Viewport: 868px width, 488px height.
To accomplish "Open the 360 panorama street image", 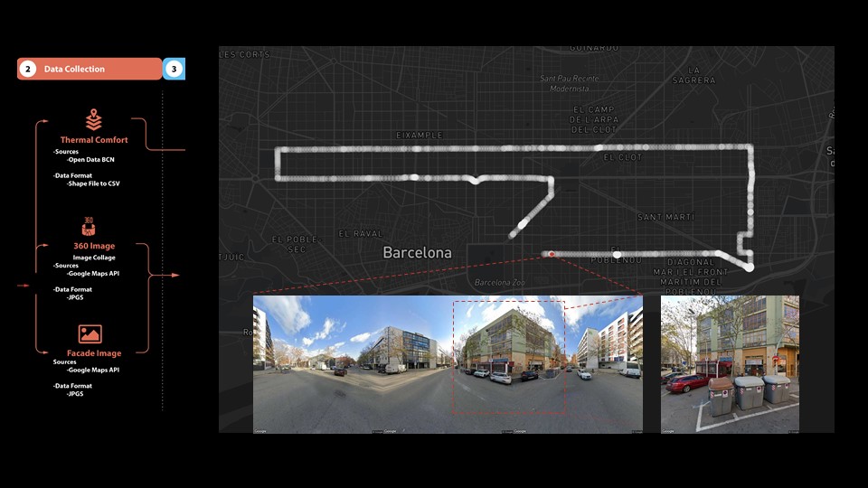I will pyautogui.click(x=448, y=364).
